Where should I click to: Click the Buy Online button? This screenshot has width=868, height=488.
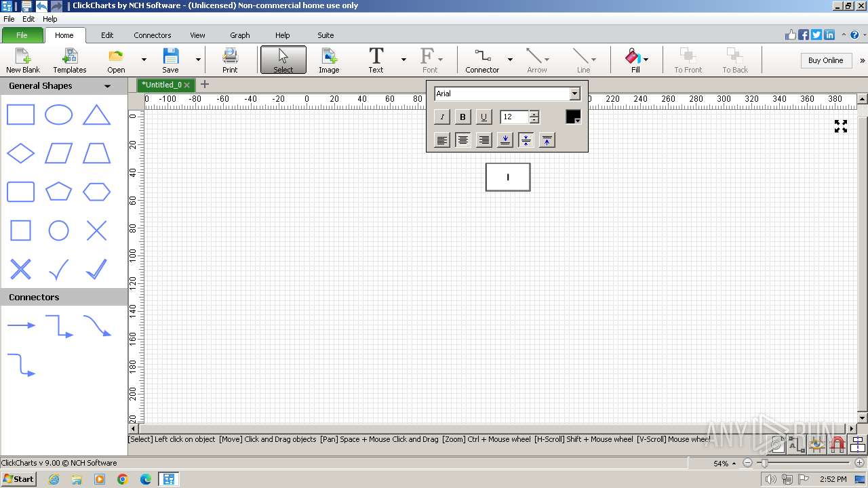coord(825,60)
